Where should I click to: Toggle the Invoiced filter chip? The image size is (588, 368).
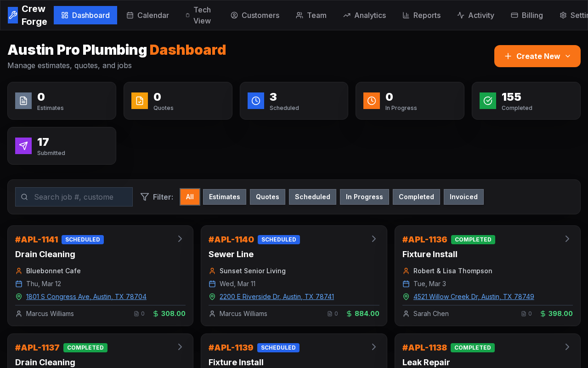(464, 197)
